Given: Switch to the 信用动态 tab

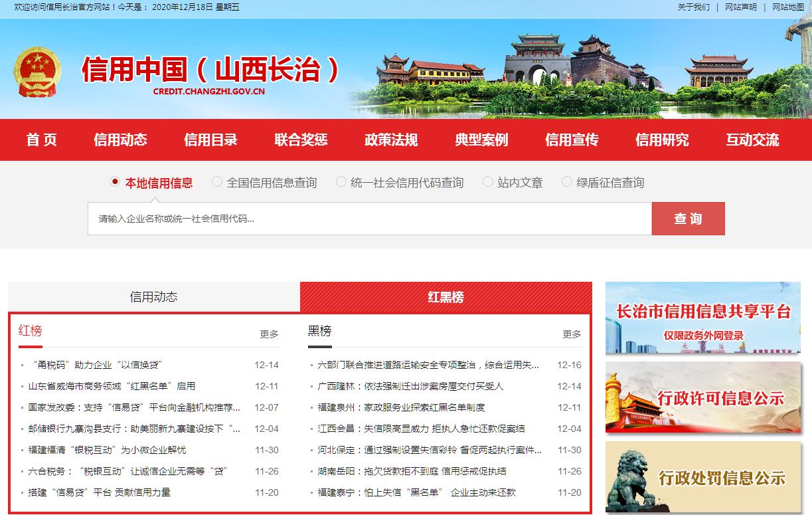Looking at the screenshot, I should (153, 297).
